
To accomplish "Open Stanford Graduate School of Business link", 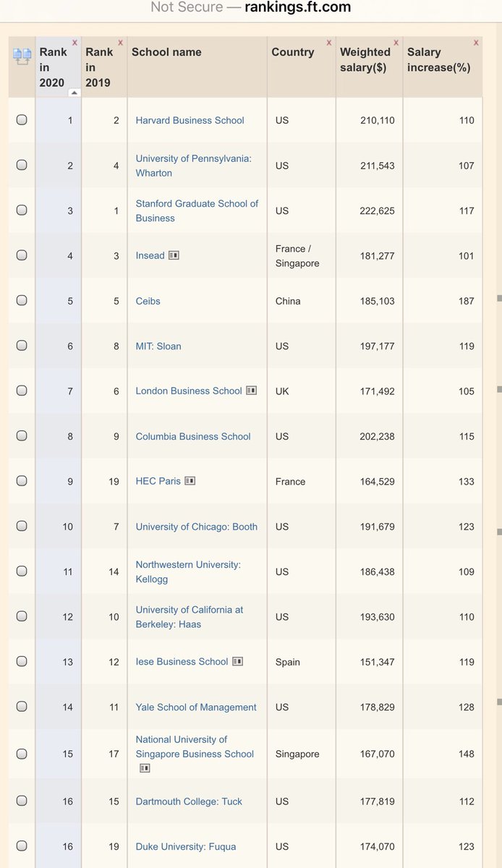I will [197, 210].
